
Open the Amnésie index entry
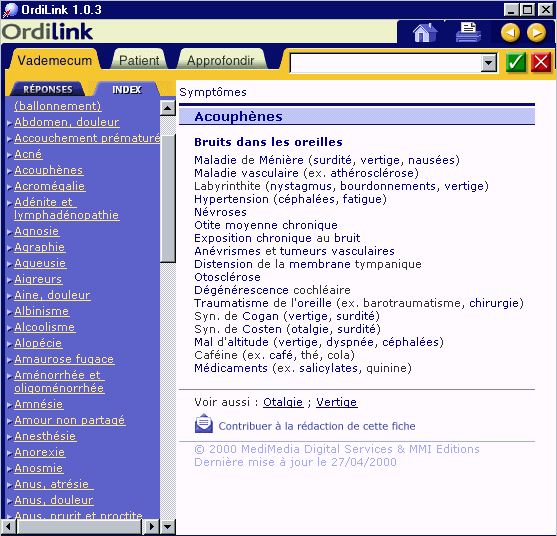pos(39,404)
